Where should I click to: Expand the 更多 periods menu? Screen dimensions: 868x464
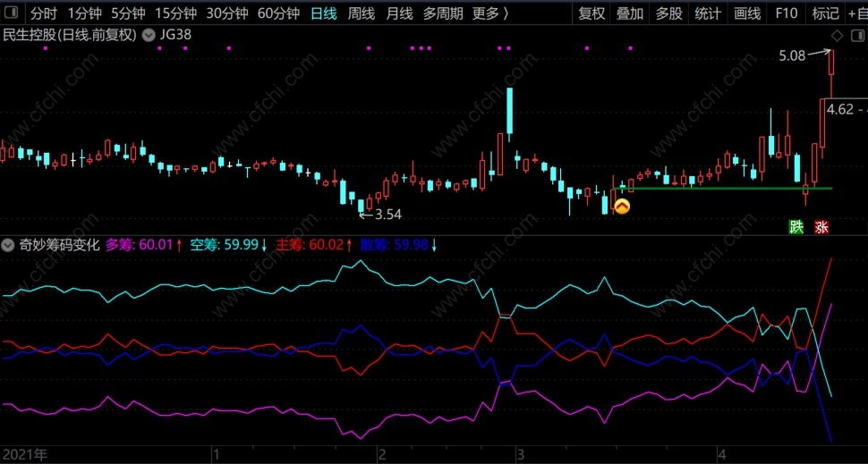(489, 13)
